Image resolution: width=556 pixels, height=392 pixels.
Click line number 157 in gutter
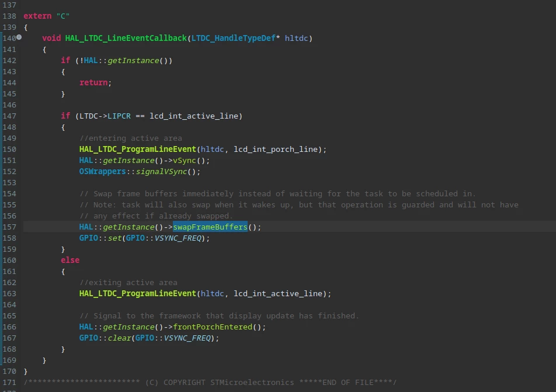pos(9,227)
